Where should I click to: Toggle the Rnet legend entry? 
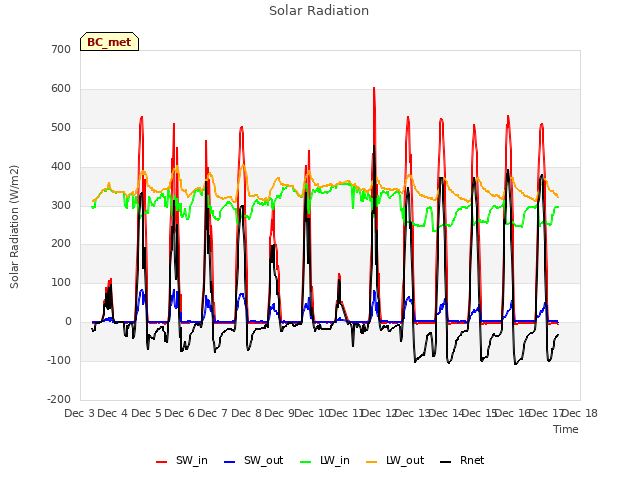[x=462, y=461]
